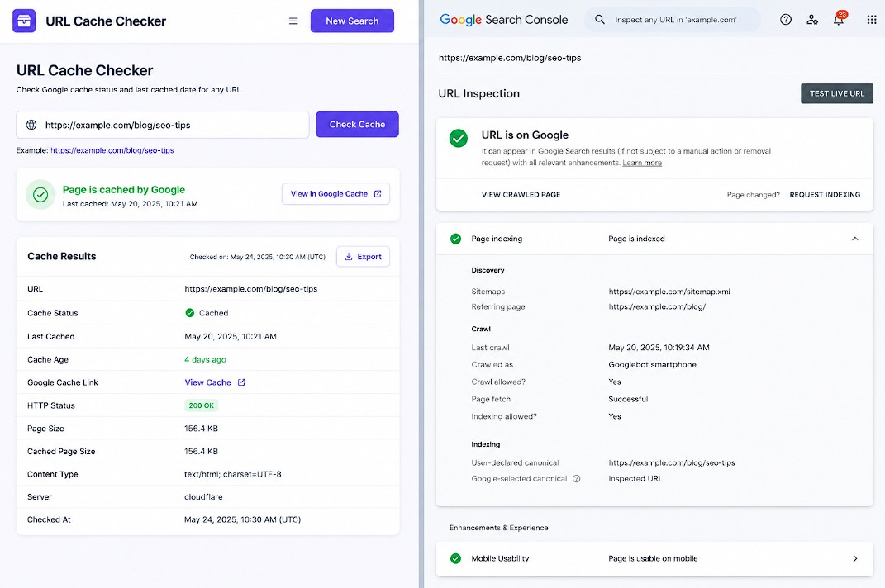Click the Cache Results heading
885x588 pixels.
coord(61,256)
